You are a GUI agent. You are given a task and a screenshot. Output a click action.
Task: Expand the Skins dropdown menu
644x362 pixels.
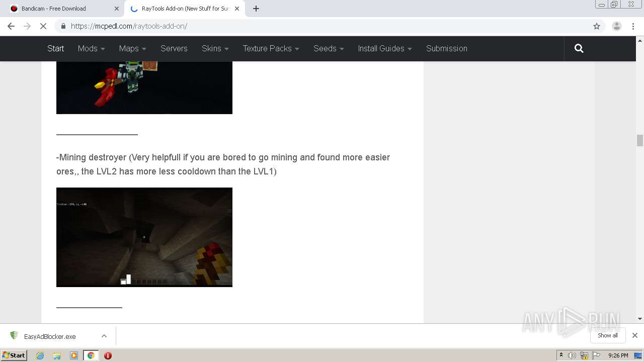(215, 48)
